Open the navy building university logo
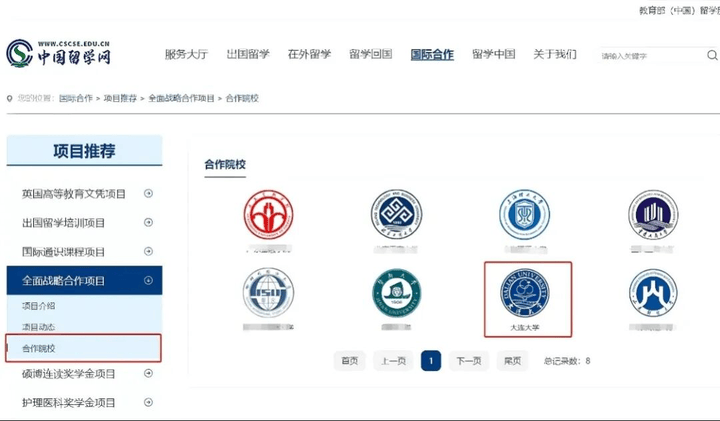Viewport: 720px width, 421px height. (653, 214)
